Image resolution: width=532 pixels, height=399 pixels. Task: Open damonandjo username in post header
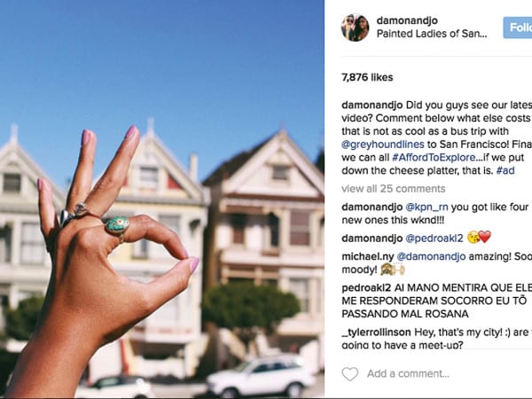click(x=407, y=20)
